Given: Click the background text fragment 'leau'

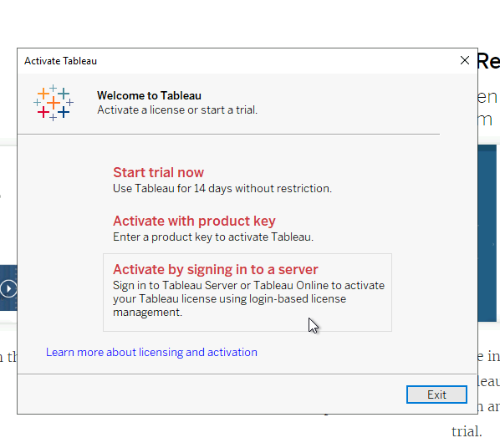Looking at the screenshot, I should [488, 381].
